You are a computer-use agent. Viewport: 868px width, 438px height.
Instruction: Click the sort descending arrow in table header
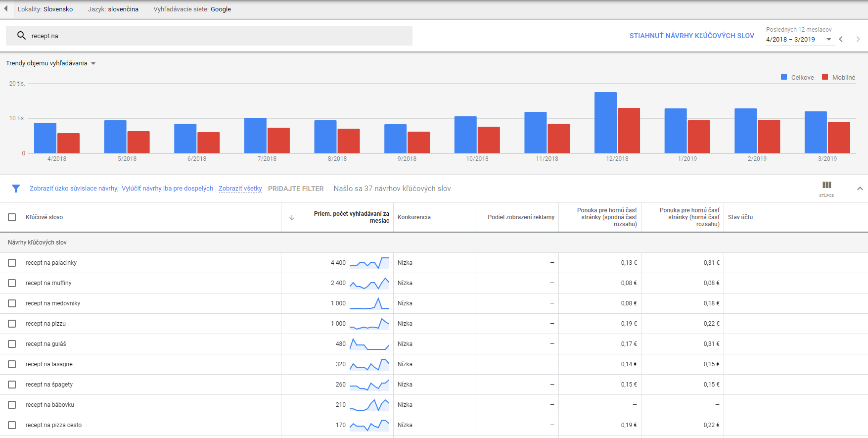pos(292,217)
